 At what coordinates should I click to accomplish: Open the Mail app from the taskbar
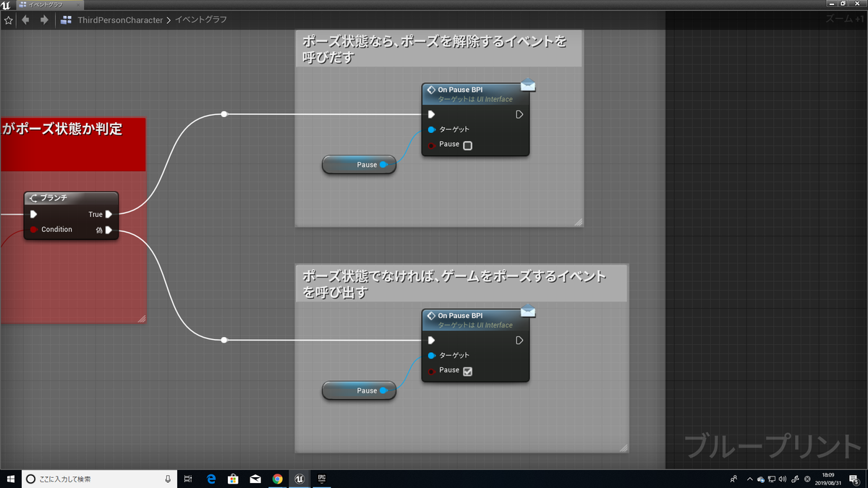click(x=255, y=479)
